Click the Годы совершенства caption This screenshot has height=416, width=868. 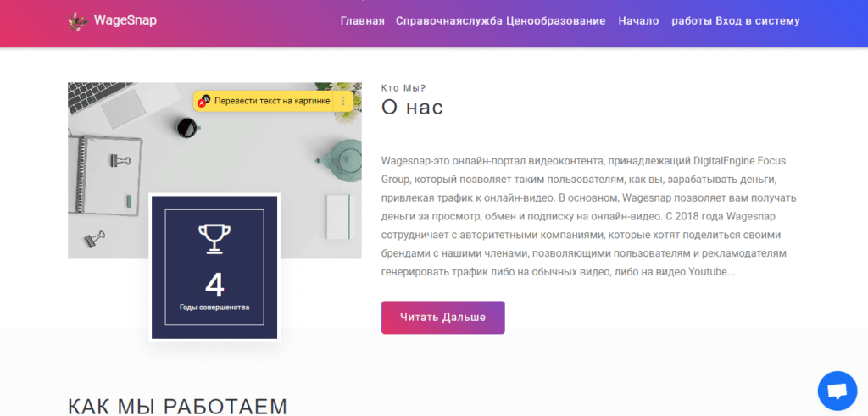214,307
